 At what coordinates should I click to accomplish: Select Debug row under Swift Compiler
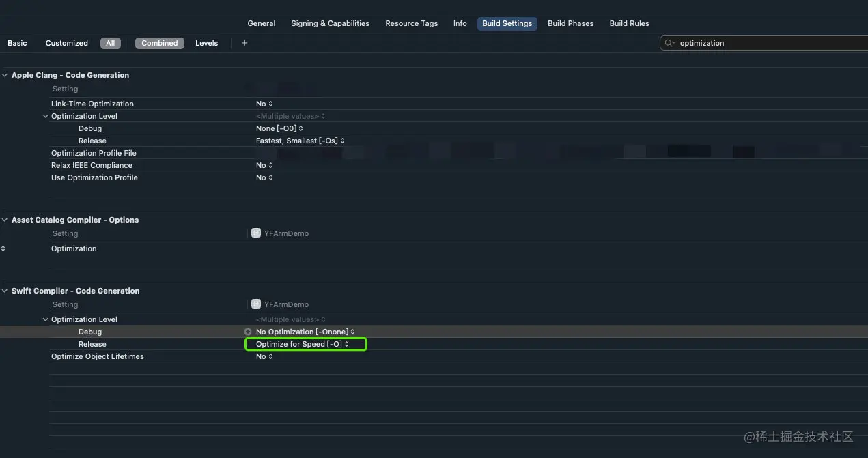point(90,332)
